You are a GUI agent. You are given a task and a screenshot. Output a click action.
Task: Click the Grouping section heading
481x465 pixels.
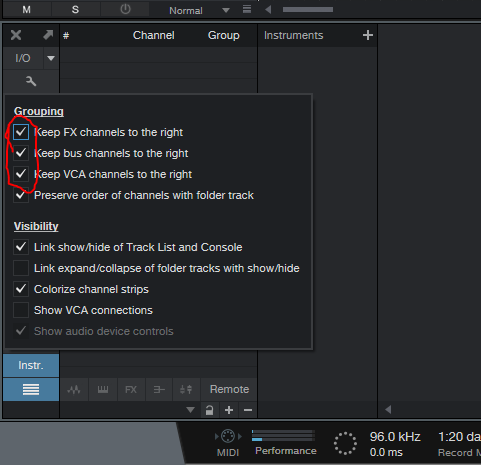[39, 111]
